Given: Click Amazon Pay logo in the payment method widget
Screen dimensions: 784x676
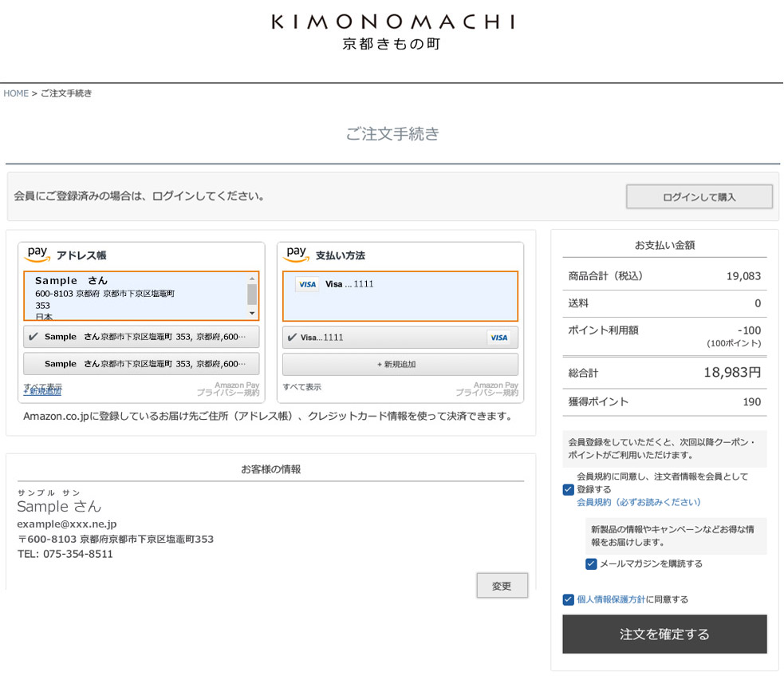Looking at the screenshot, I should [x=297, y=254].
